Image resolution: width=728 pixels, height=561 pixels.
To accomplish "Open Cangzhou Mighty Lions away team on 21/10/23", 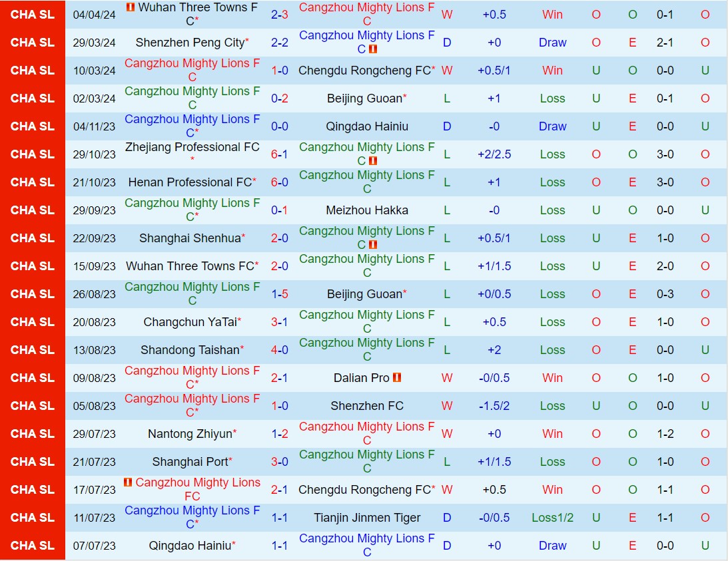I will (367, 182).
